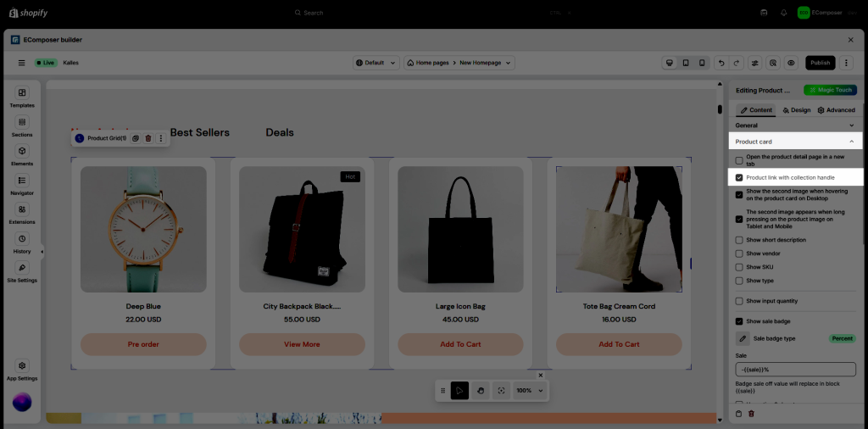
Task: Select the Deals tab on the page
Action: pos(280,132)
